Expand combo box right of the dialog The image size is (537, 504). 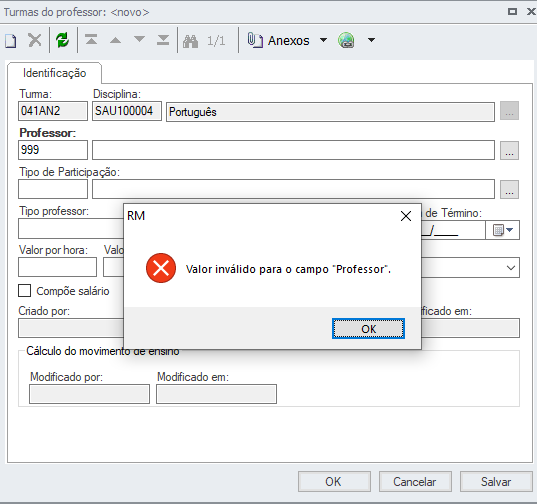click(x=511, y=268)
